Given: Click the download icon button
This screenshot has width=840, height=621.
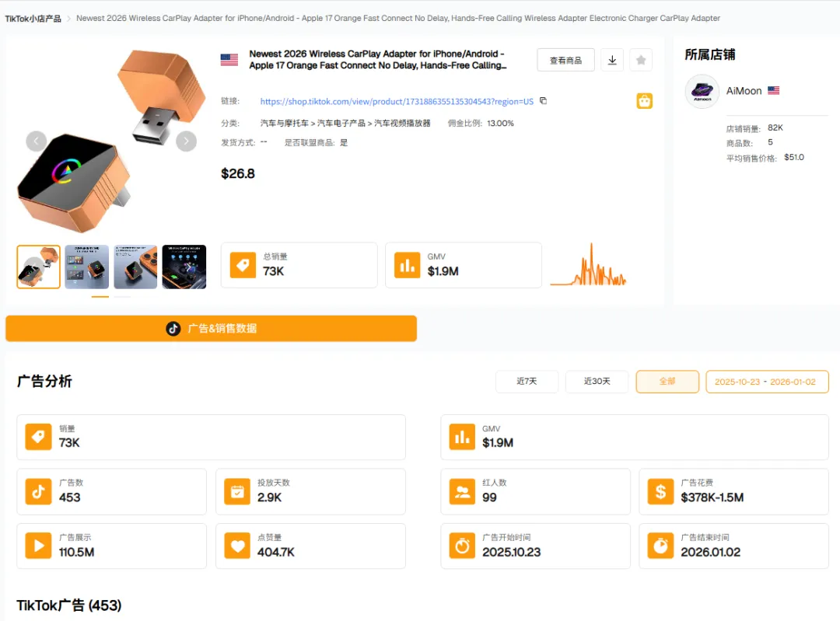Looking at the screenshot, I should (x=612, y=60).
